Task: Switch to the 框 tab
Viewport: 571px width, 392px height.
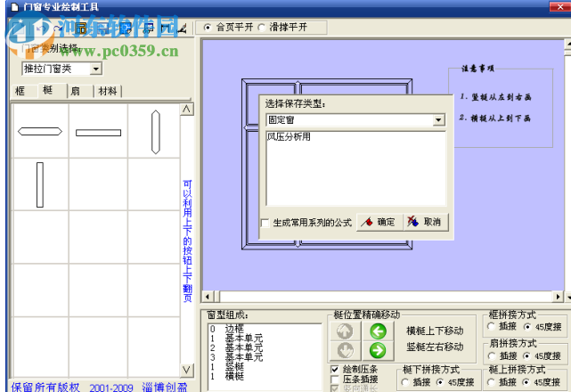Action: click(20, 91)
